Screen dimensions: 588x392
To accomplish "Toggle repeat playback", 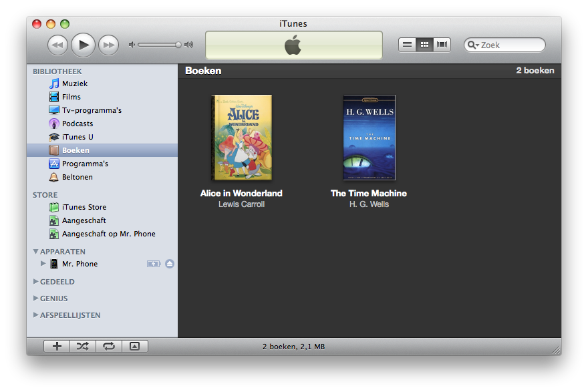I will tap(109, 347).
